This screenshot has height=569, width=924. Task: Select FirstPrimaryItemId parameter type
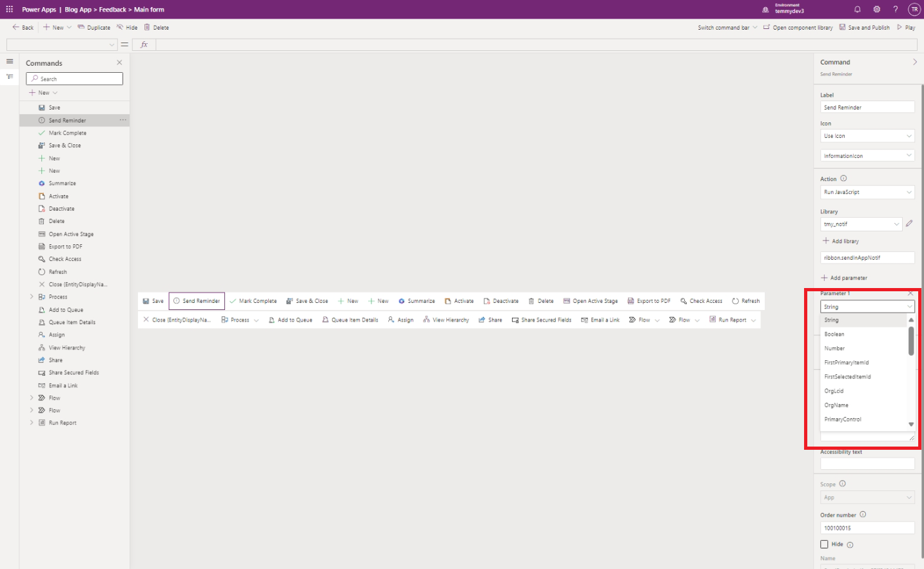[864, 362]
